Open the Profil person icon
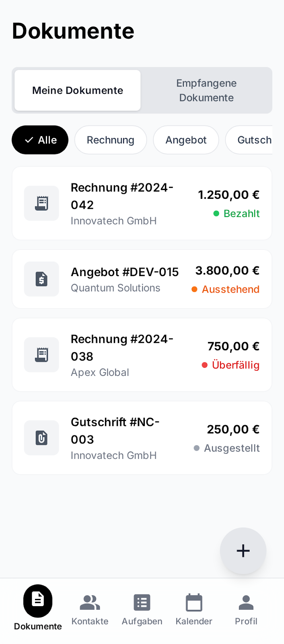This screenshot has width=284, height=644. (246, 603)
